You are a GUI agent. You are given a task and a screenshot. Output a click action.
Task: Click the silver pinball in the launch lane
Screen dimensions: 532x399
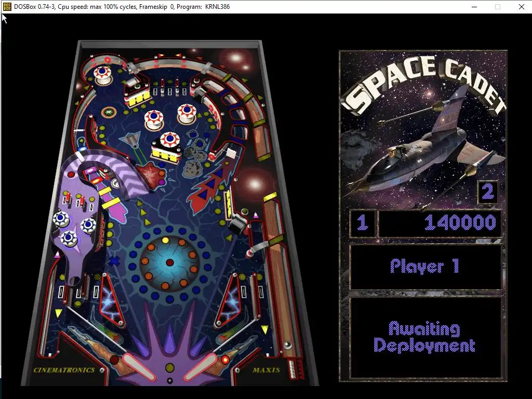click(x=287, y=345)
